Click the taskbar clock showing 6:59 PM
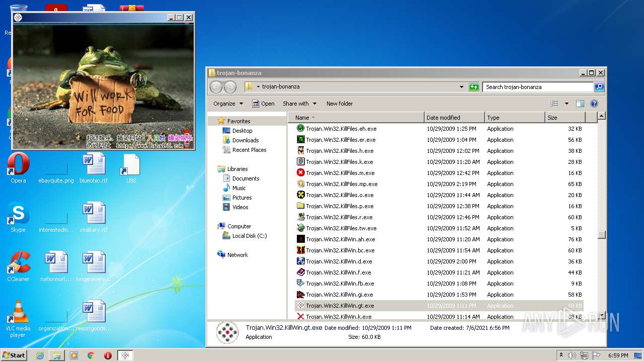Screen dimensions: 644x362 point(617,355)
